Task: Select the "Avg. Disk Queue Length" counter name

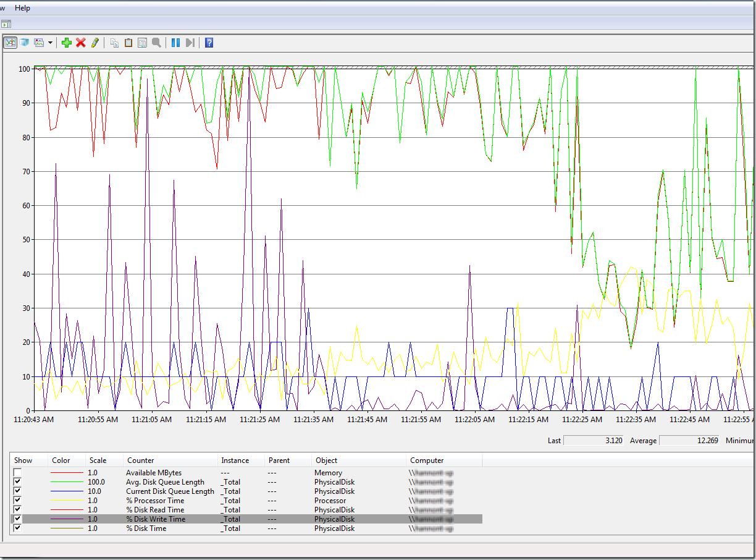Action: (x=165, y=482)
